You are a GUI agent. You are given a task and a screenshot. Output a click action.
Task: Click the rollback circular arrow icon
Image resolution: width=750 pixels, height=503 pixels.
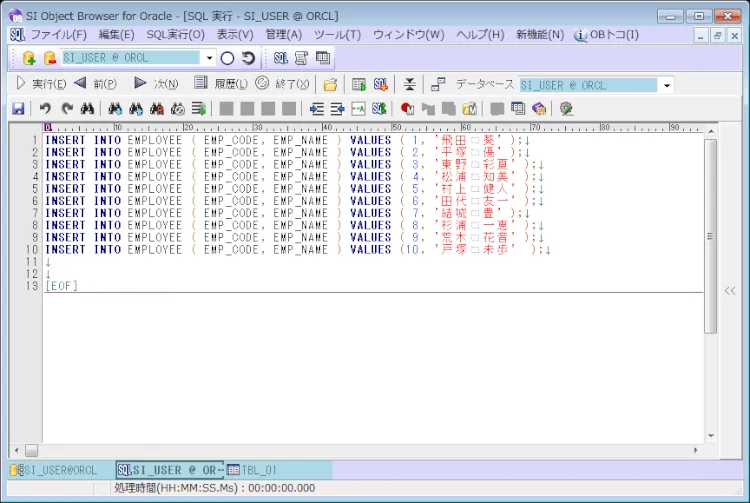click(x=248, y=58)
